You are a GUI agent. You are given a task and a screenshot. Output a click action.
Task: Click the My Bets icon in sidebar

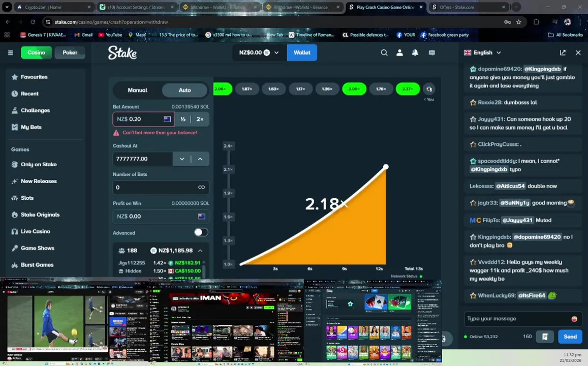15,127
